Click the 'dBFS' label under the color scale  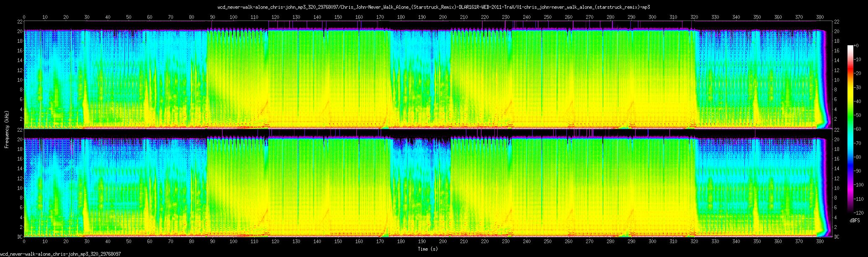[x=855, y=220]
